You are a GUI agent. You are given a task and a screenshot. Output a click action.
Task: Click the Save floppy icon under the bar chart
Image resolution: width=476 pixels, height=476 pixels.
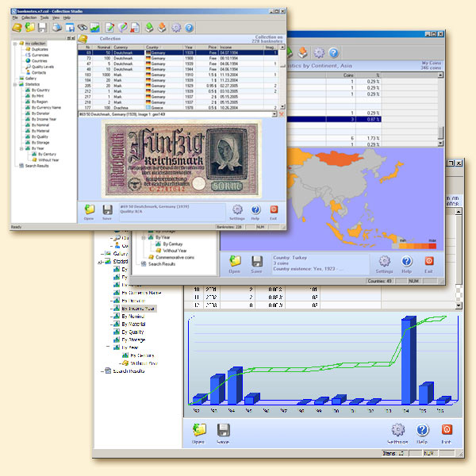tap(223, 430)
